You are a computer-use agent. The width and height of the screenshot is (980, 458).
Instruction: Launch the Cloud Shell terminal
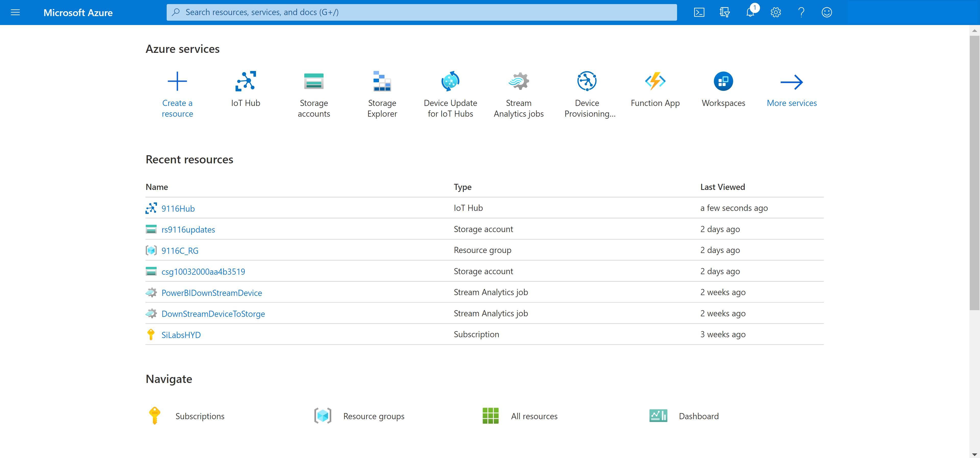pyautogui.click(x=699, y=12)
